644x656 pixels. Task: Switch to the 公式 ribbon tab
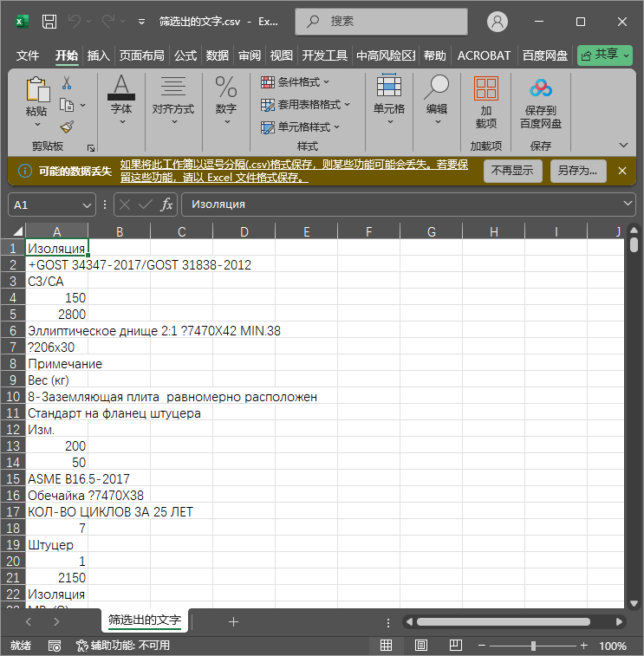[185, 55]
